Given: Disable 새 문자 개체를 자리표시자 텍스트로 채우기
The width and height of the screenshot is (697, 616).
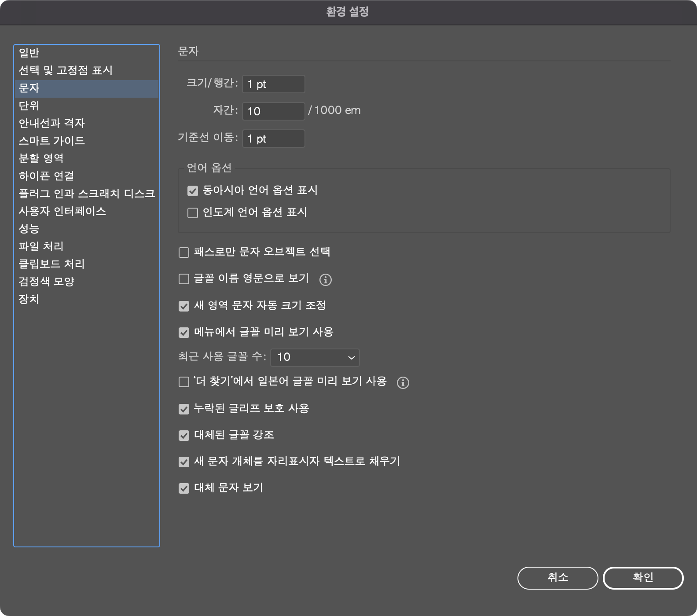Looking at the screenshot, I should click(x=184, y=462).
